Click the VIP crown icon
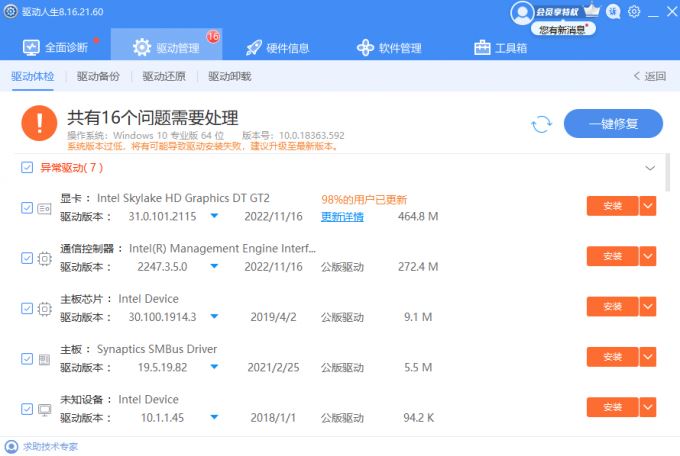The image size is (680, 456). (592, 11)
